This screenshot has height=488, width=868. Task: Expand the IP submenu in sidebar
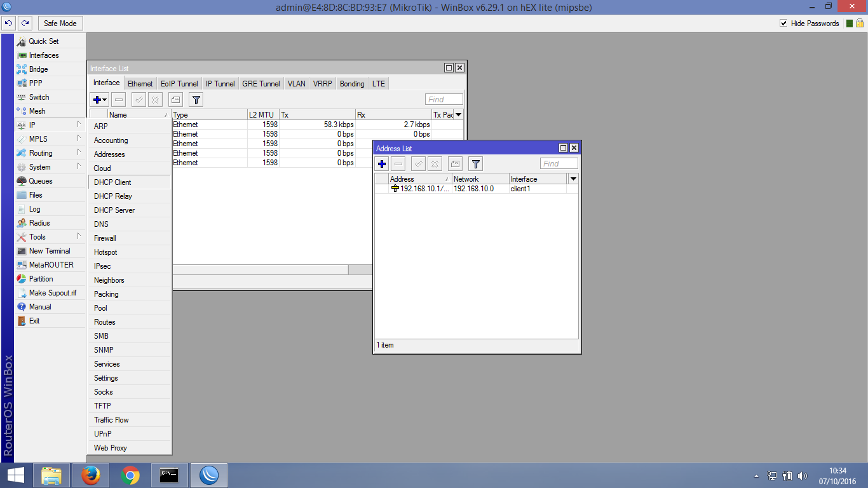pyautogui.click(x=50, y=125)
